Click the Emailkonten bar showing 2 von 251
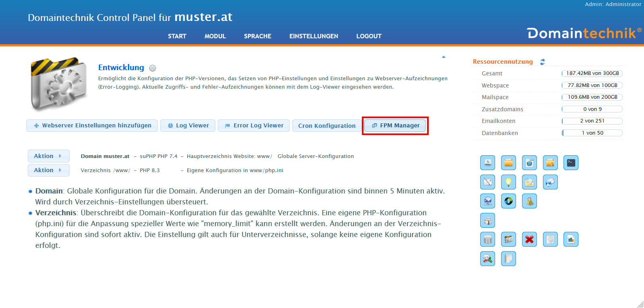 click(x=592, y=121)
